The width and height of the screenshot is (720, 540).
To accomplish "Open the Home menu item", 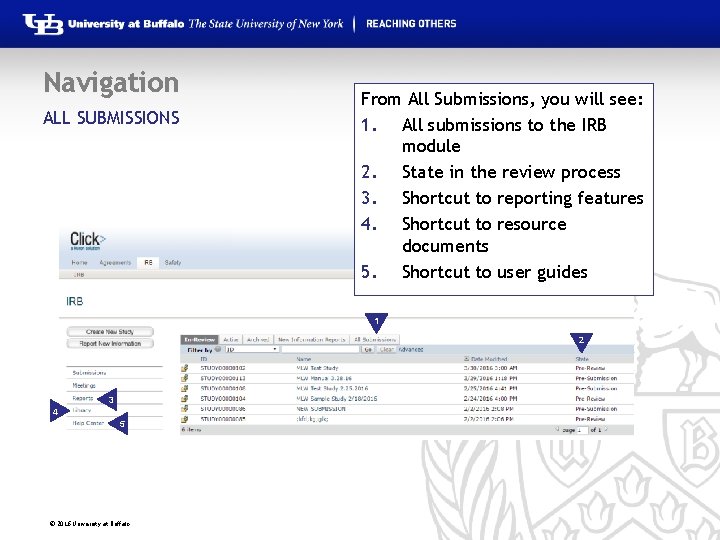I will point(79,263).
